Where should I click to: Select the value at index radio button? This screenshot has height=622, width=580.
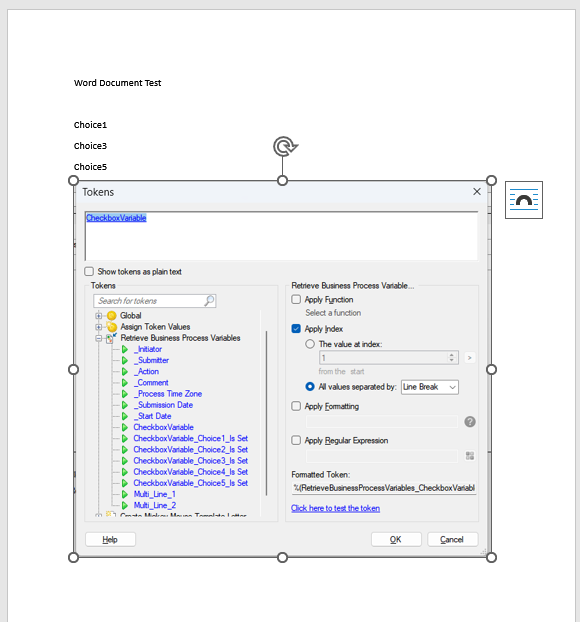point(310,344)
